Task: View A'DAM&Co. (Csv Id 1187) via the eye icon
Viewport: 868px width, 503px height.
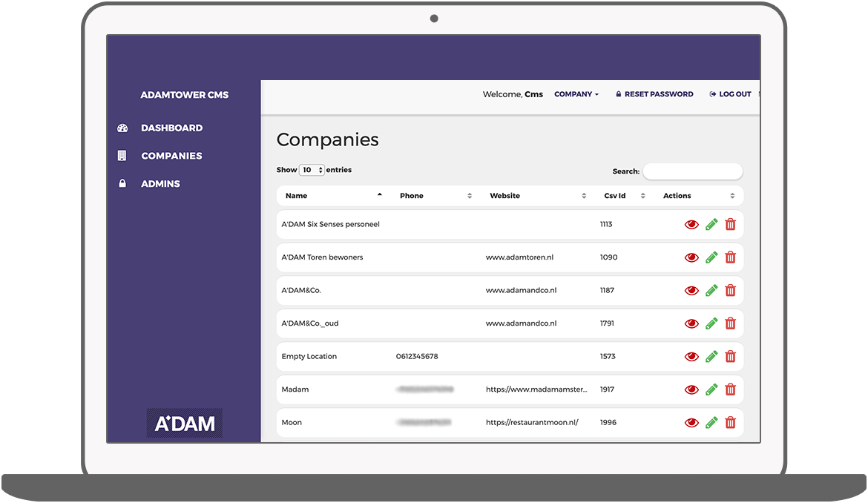Action: coord(691,291)
